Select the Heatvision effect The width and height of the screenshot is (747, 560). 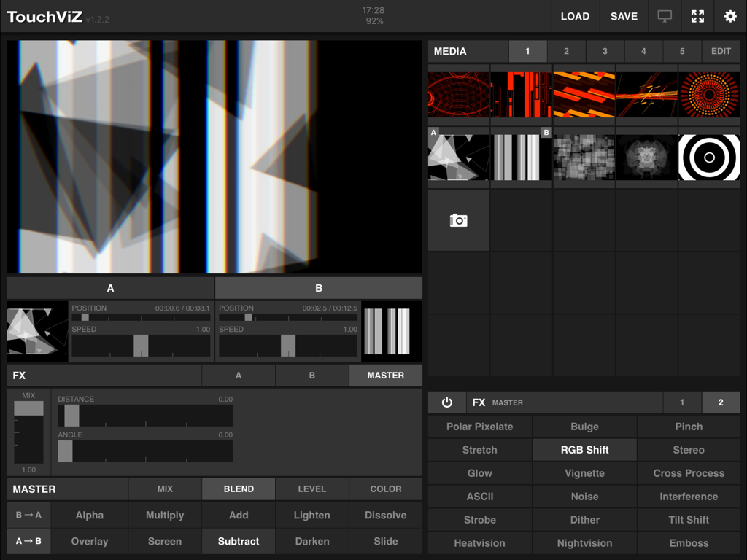pyautogui.click(x=479, y=542)
